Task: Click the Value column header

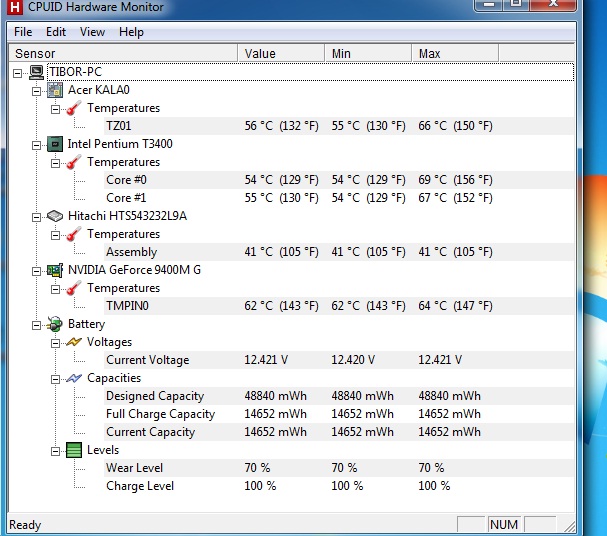Action: (281, 53)
